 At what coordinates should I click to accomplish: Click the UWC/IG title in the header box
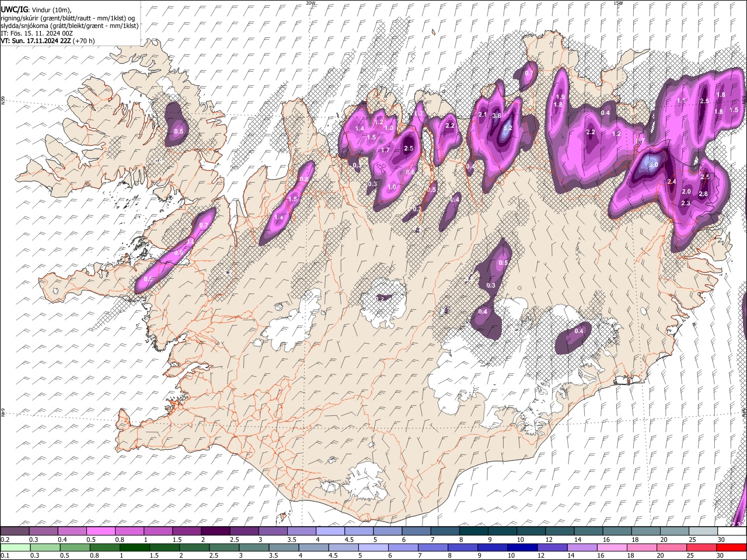click(x=13, y=10)
